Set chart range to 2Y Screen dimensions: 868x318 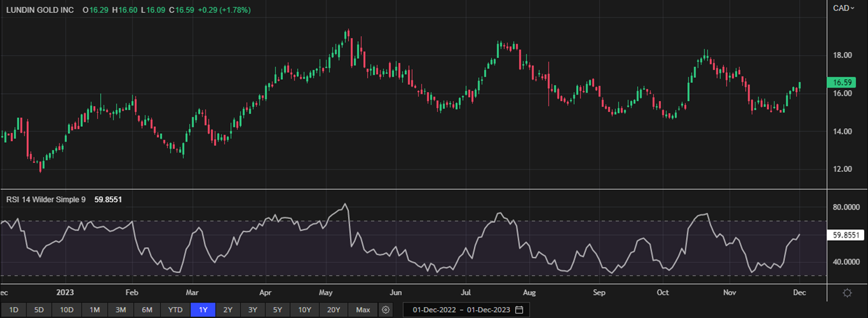coord(228,310)
